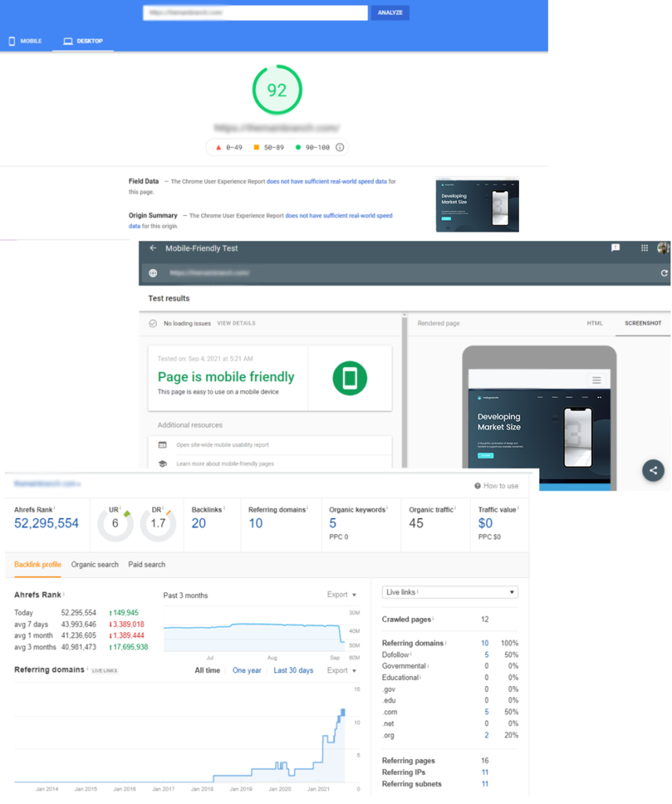Click the feedback icon in Mobile-Friendly Test header
The height and width of the screenshot is (804, 672).
point(615,248)
